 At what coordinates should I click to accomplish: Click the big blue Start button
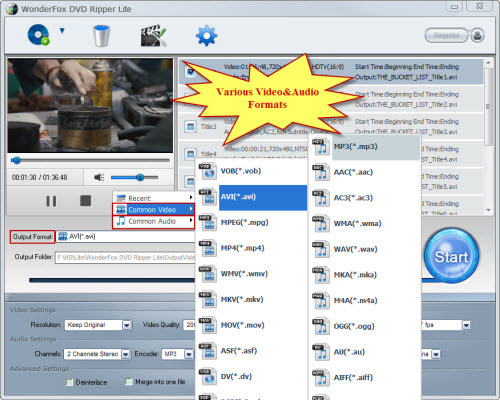coord(451,256)
